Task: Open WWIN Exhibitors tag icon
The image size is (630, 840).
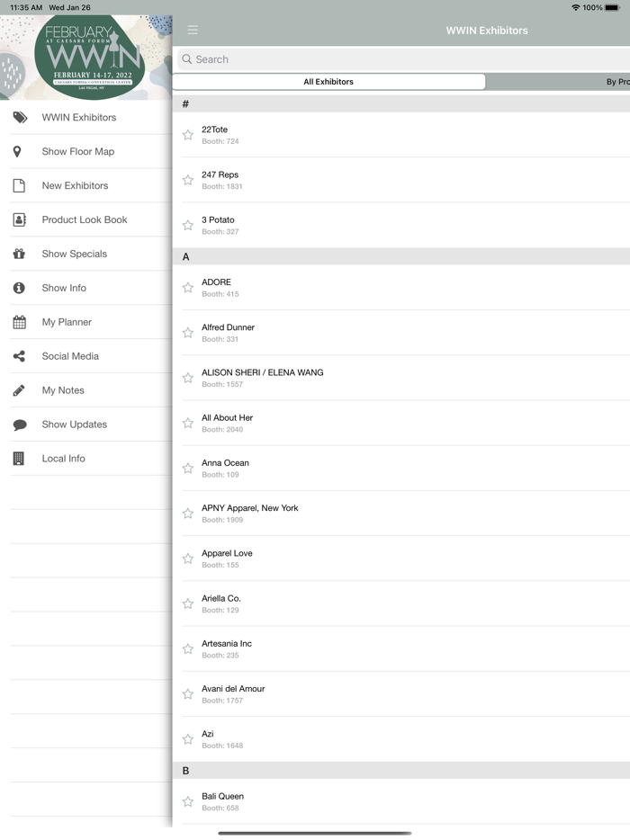Action: pyautogui.click(x=19, y=118)
